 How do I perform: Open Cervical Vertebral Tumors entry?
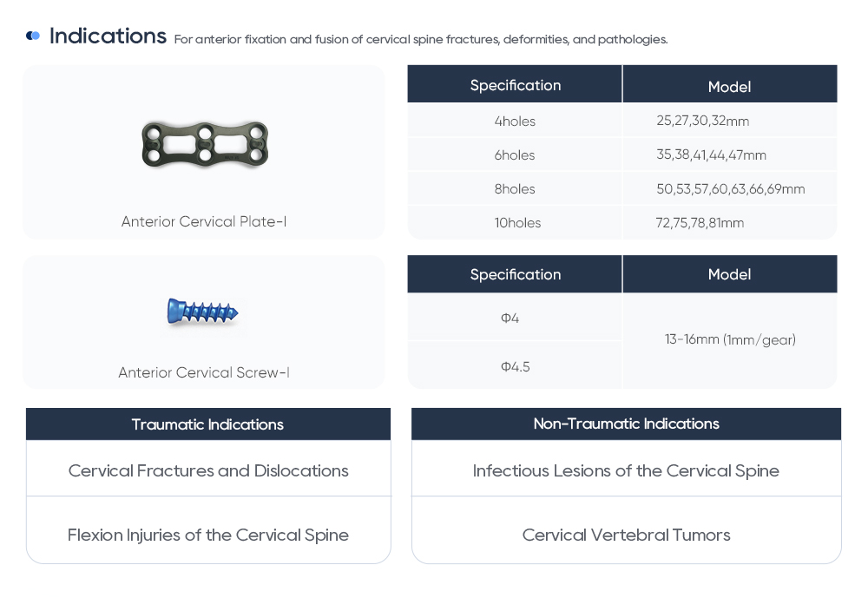626,535
